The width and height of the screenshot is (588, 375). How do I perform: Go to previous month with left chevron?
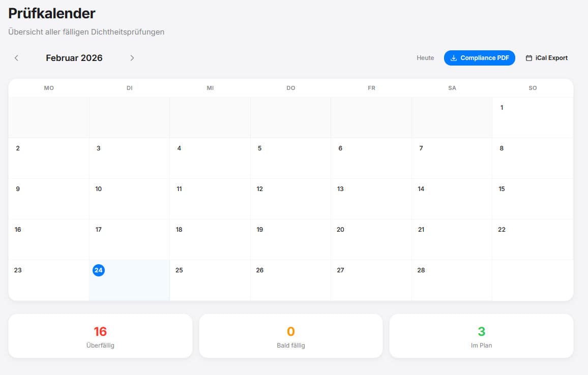(x=16, y=58)
